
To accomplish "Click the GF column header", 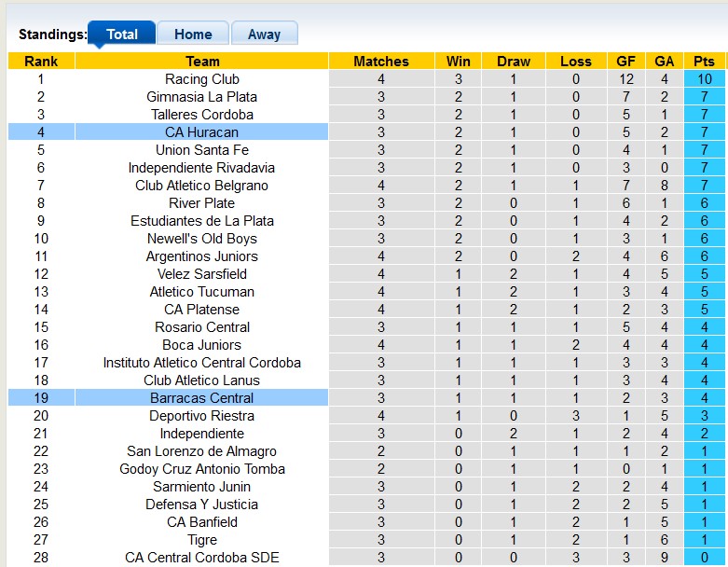I will pos(625,61).
